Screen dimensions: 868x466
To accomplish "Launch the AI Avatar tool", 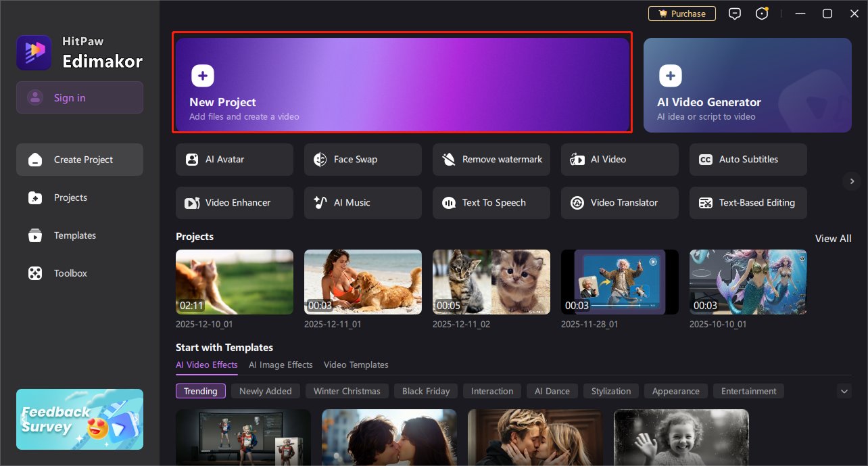I will point(234,160).
